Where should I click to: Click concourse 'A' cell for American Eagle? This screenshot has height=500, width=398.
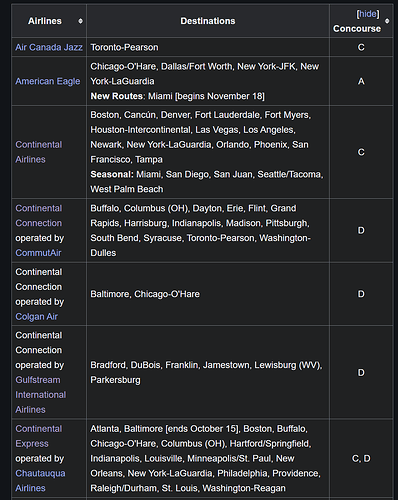(x=361, y=81)
